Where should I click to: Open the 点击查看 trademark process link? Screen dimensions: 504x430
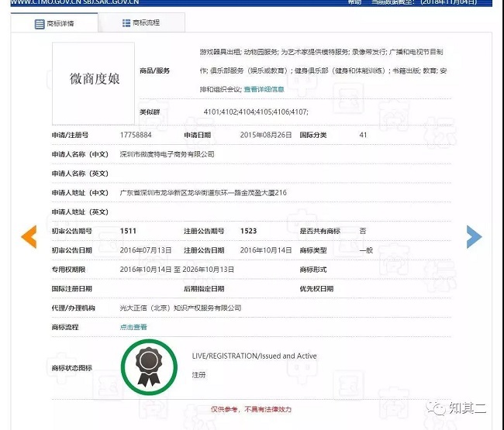(x=133, y=327)
